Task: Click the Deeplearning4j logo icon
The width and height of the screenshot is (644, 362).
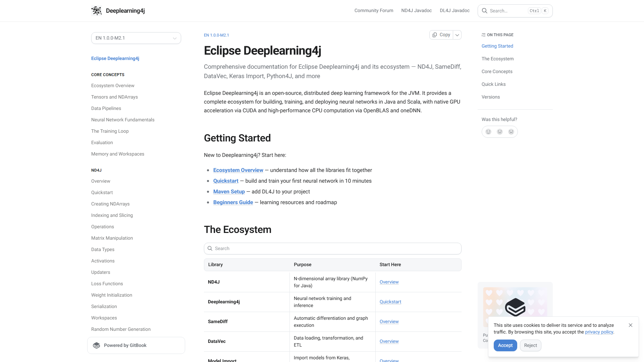Action: point(97,11)
